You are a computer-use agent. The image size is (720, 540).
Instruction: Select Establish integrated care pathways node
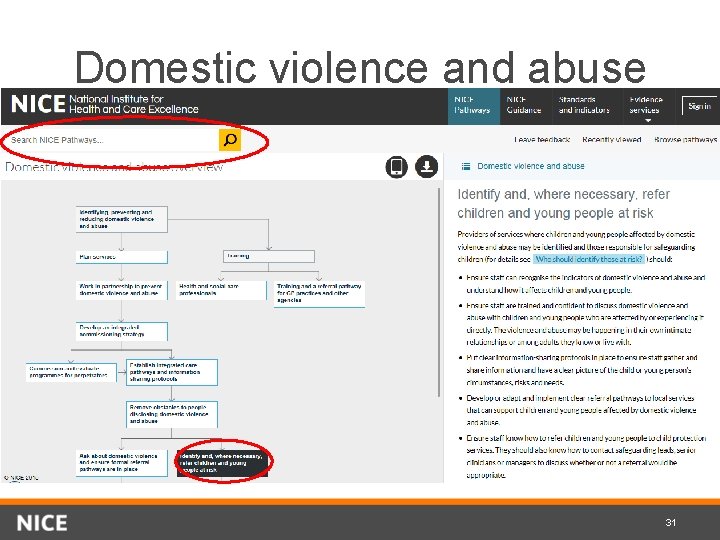[x=172, y=372]
